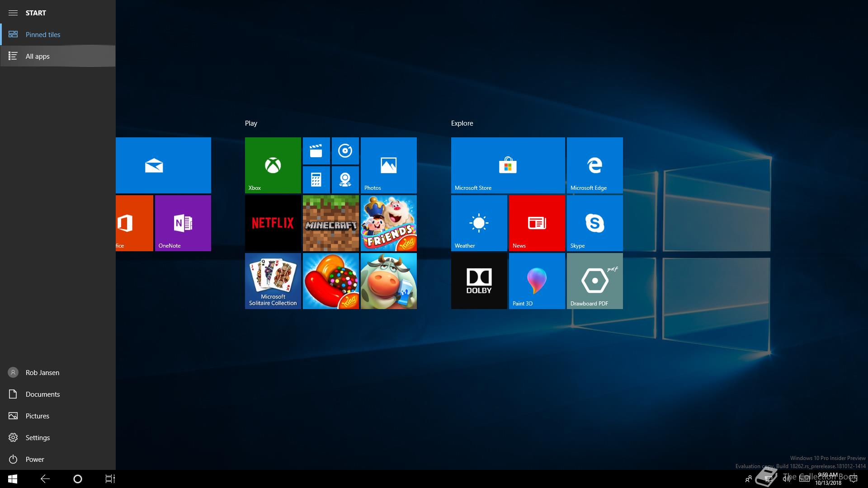Click the Explore group header

[x=462, y=123]
